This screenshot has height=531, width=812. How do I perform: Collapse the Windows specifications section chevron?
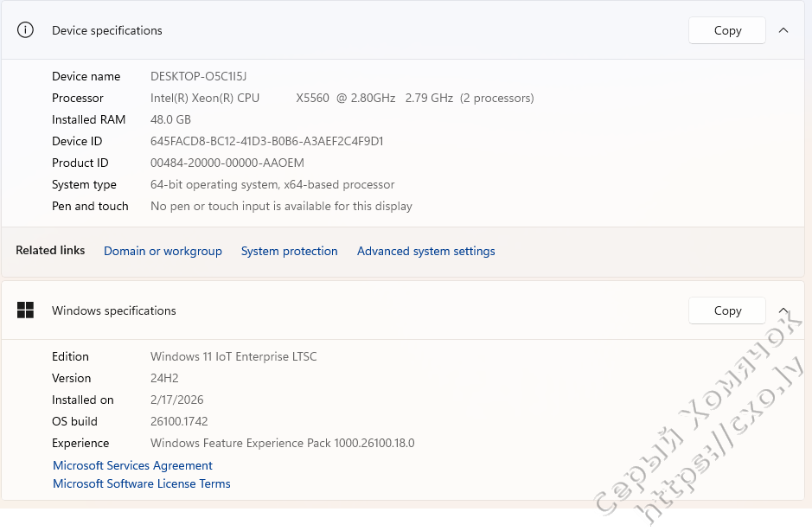(x=783, y=310)
